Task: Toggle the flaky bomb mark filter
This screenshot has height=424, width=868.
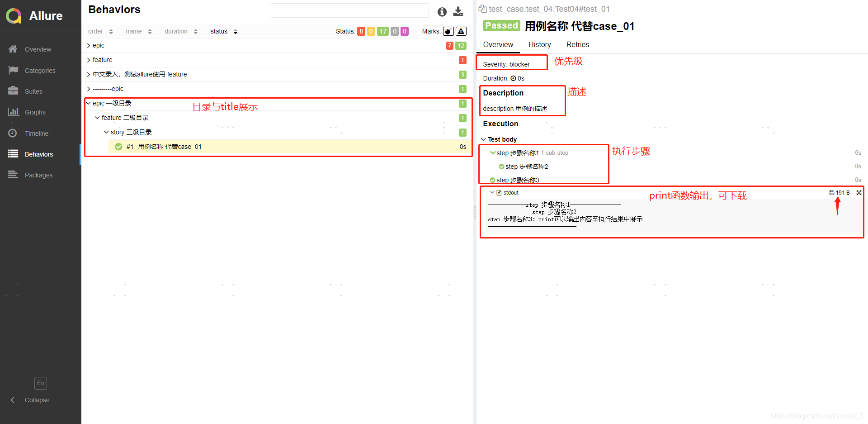Action: [x=448, y=31]
